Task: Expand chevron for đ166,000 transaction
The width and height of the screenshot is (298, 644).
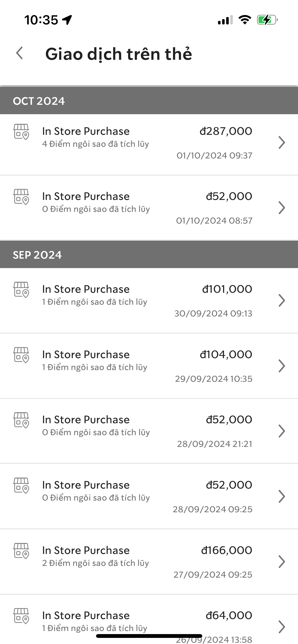Action: point(281,562)
